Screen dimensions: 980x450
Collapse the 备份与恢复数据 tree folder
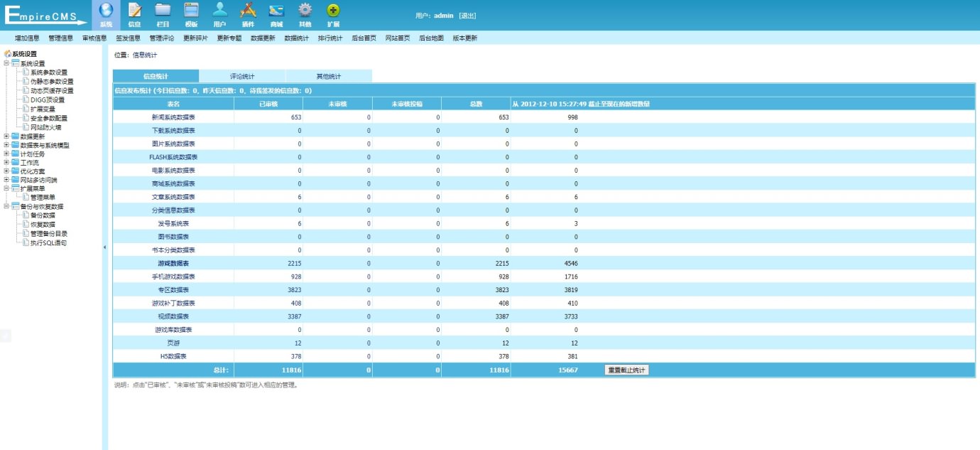pyautogui.click(x=6, y=206)
